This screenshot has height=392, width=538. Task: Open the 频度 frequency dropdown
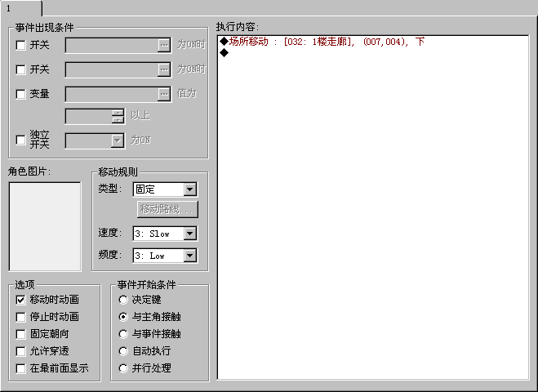pyautogui.click(x=189, y=256)
